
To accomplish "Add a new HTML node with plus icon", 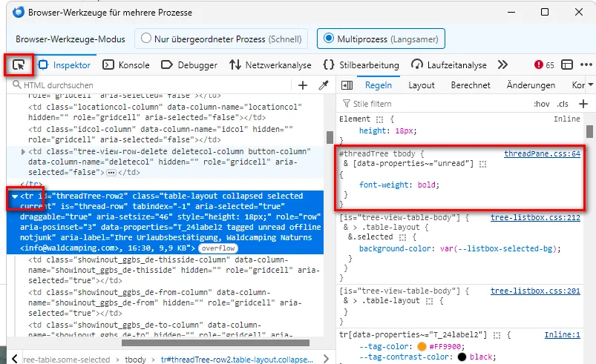I will (303, 85).
